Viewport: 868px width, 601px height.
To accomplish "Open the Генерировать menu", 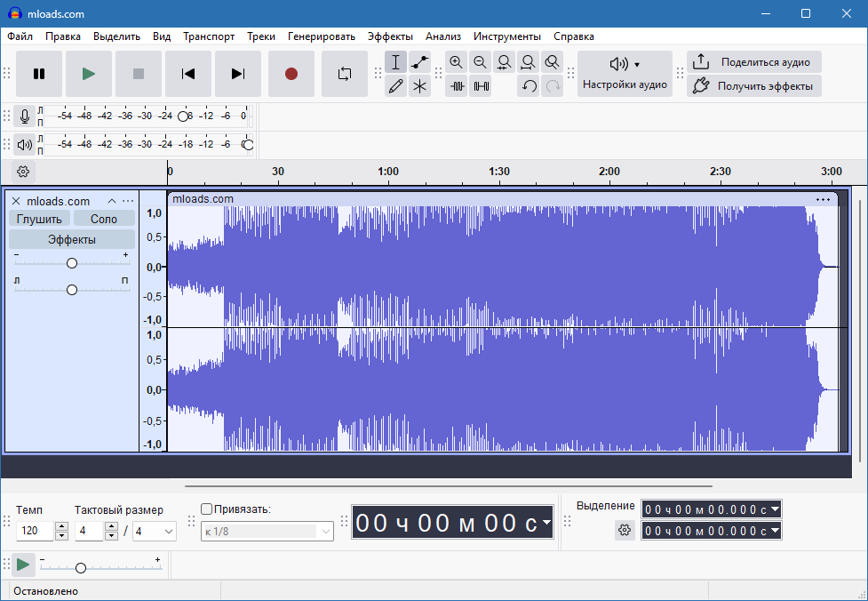I will coord(322,36).
